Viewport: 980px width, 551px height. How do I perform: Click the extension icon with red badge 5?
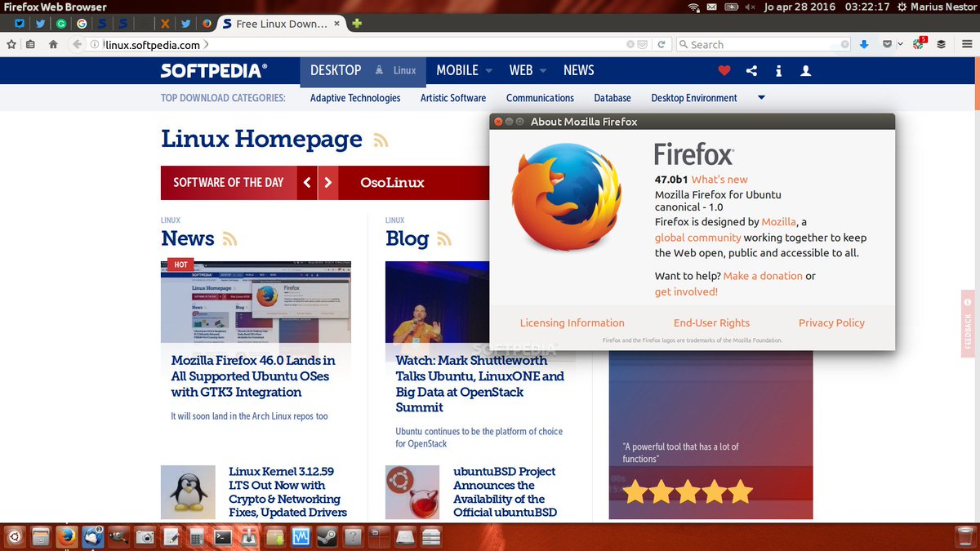[920, 43]
